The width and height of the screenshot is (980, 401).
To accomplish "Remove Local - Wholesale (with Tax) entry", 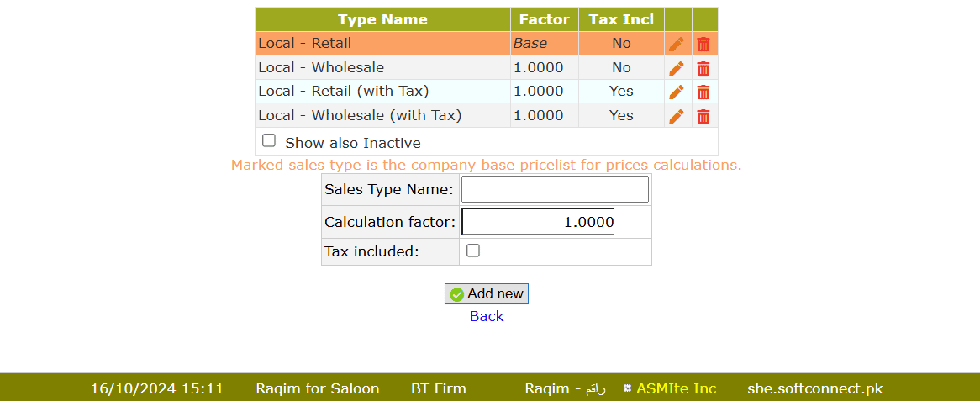I will [x=703, y=116].
